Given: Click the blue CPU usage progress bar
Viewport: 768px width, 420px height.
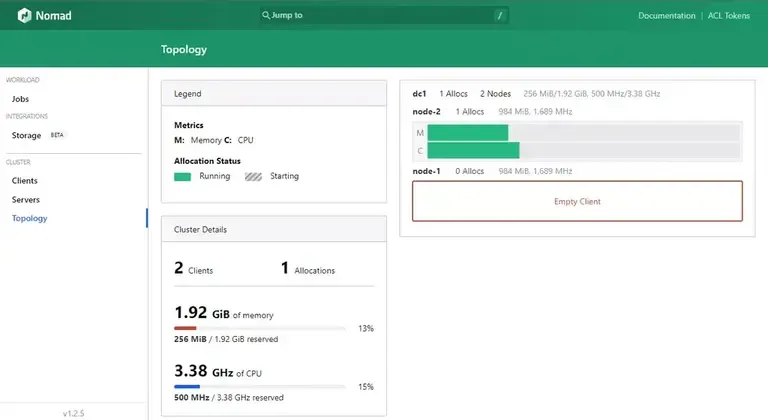Looking at the screenshot, I should pyautogui.click(x=187, y=386).
